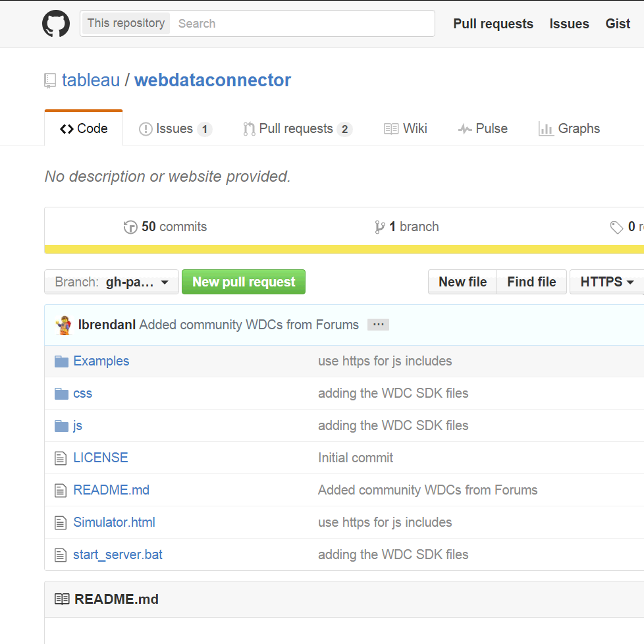Viewport: 644px width, 644px height.
Task: Open the Pull requests tab
Action: pyautogui.click(x=297, y=129)
